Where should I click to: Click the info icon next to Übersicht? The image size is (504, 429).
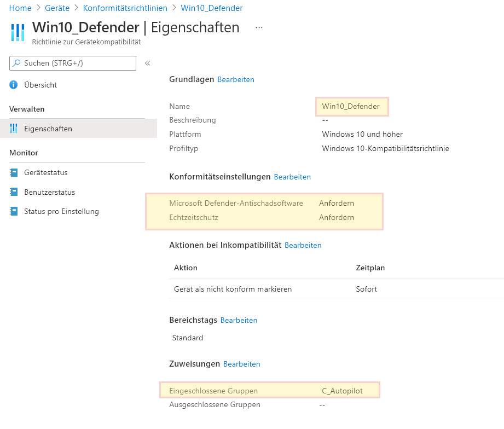pos(13,85)
